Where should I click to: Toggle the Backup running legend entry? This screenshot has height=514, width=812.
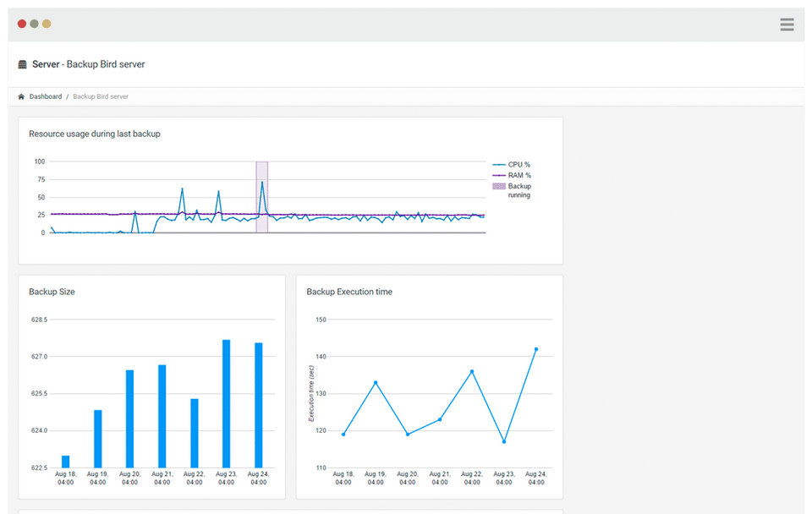[513, 190]
